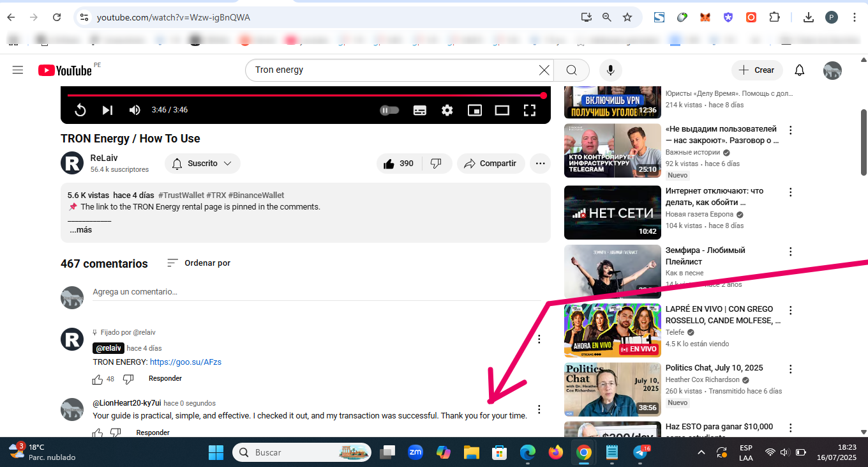
Task: Open options for Politics Chat video
Action: pyautogui.click(x=791, y=369)
